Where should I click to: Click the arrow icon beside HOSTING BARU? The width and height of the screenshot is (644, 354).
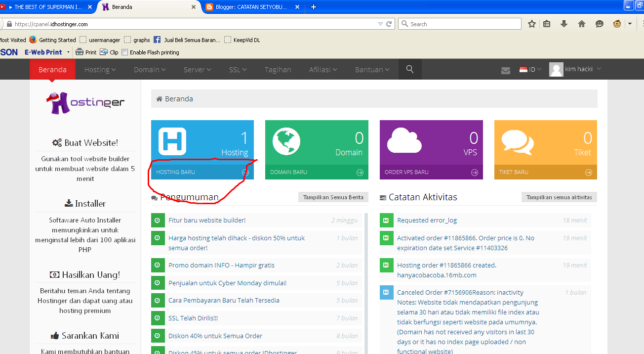coord(245,173)
